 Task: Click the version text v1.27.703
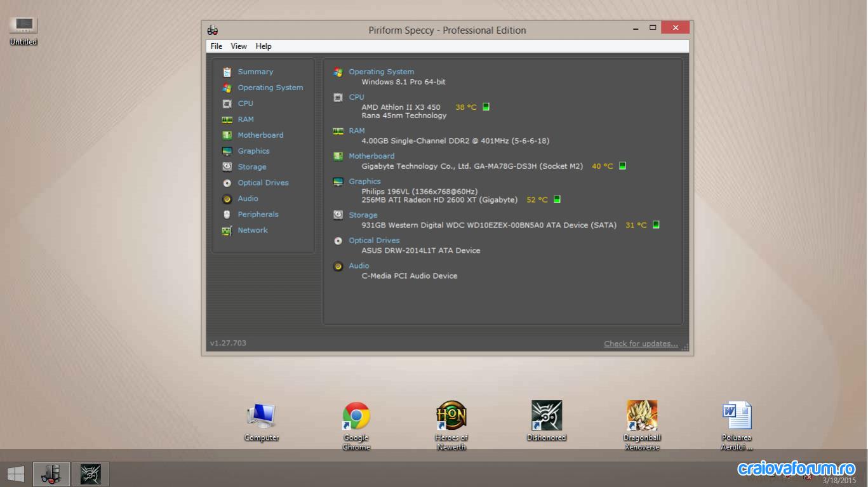tap(228, 344)
